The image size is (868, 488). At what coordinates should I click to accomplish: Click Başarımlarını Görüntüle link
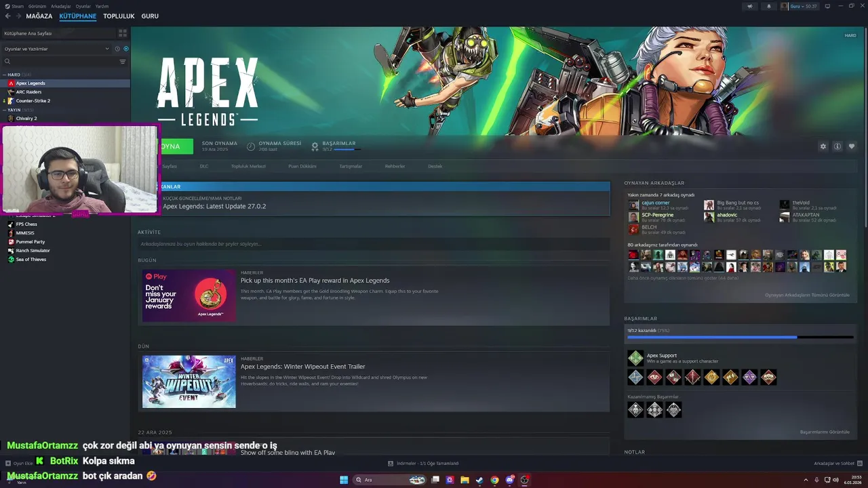tap(825, 432)
